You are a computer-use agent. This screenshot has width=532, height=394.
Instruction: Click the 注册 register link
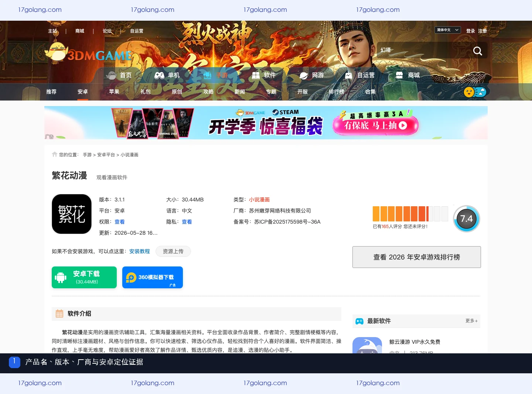(482, 31)
